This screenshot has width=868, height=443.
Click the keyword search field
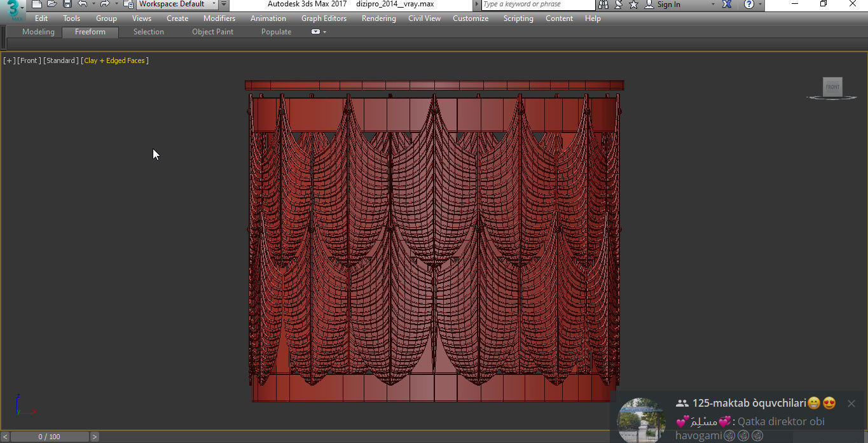[x=538, y=4]
